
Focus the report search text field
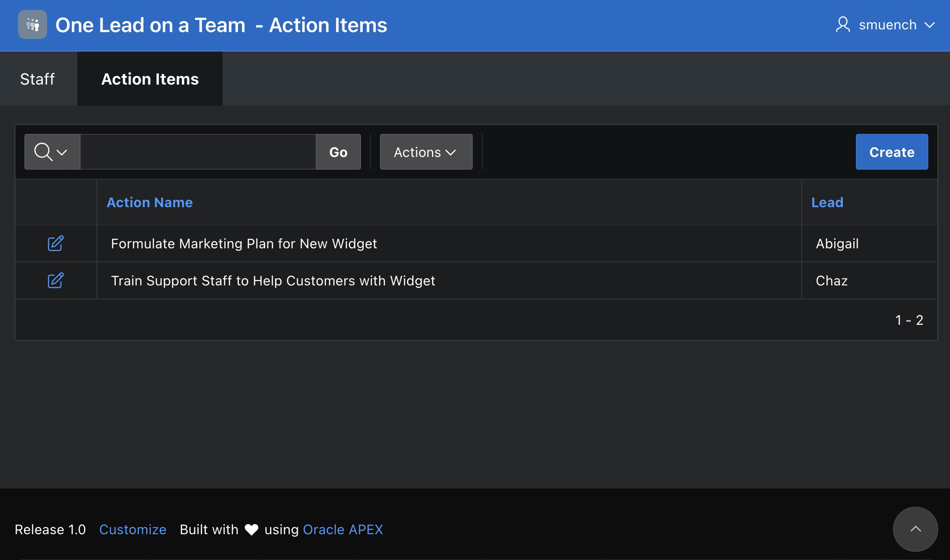pyautogui.click(x=198, y=152)
